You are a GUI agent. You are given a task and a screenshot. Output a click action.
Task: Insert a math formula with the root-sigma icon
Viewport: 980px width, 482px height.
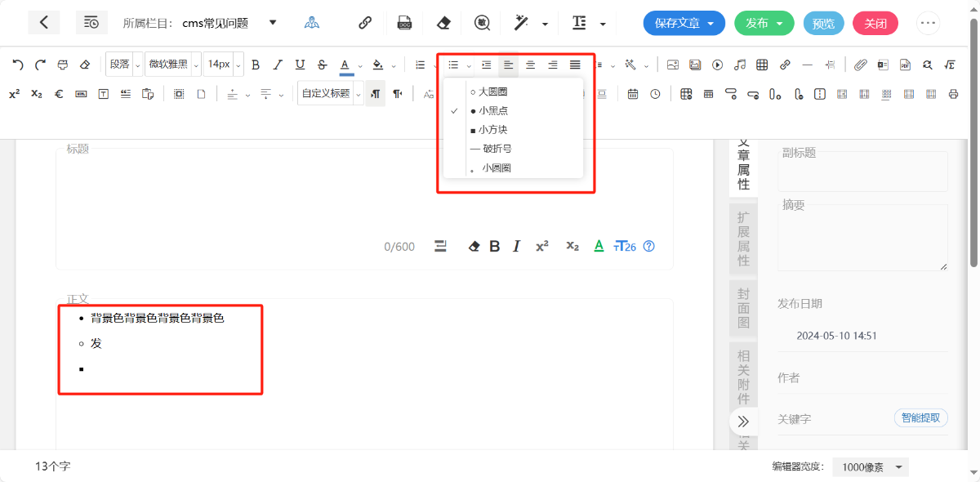pyautogui.click(x=950, y=65)
